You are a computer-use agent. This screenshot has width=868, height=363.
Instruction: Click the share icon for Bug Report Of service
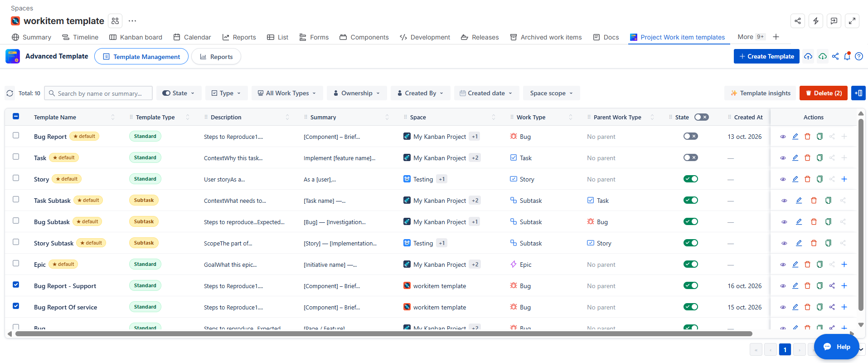click(832, 307)
